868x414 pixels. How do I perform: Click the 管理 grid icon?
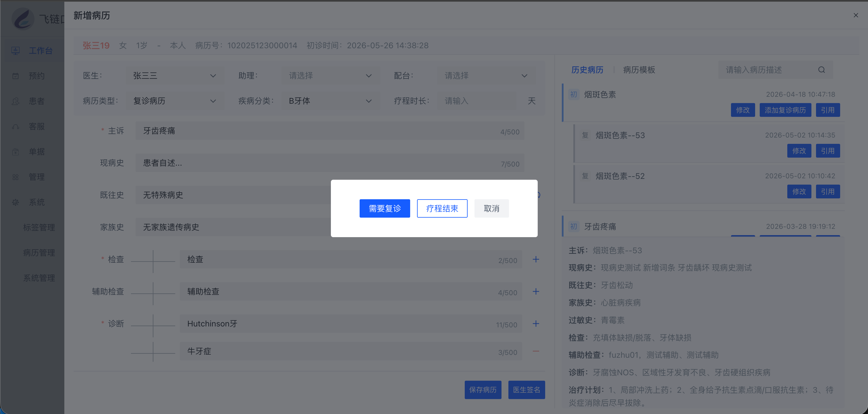point(16,177)
